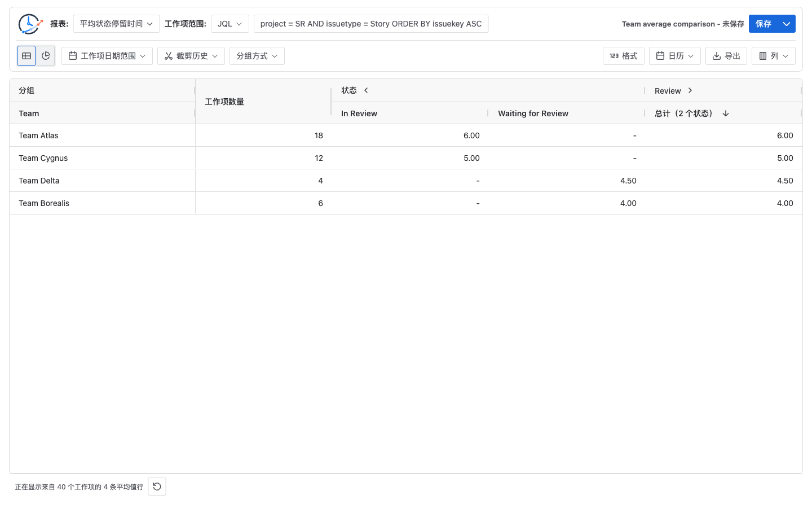
Task: Open the 工作项日期范围 date range dropdown
Action: pos(107,56)
